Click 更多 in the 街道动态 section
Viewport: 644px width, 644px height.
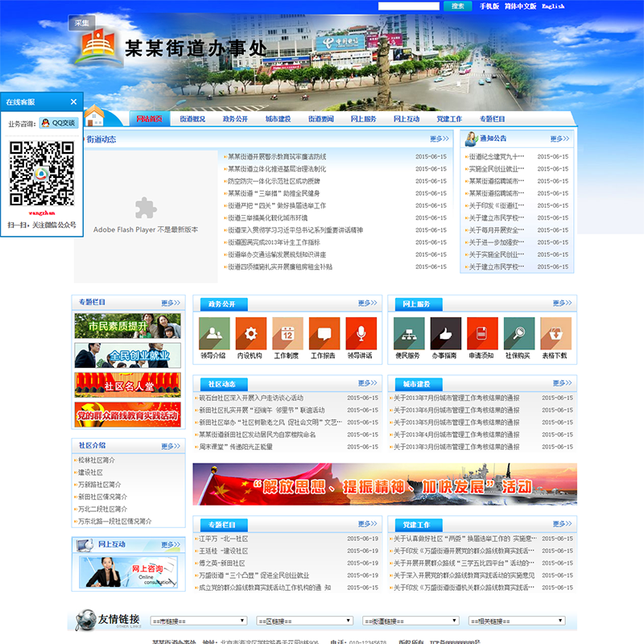click(x=439, y=138)
